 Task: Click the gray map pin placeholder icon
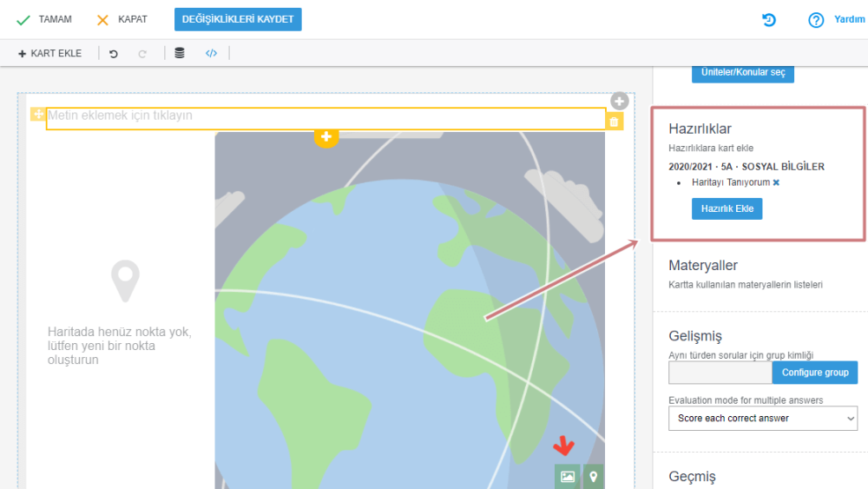125,281
